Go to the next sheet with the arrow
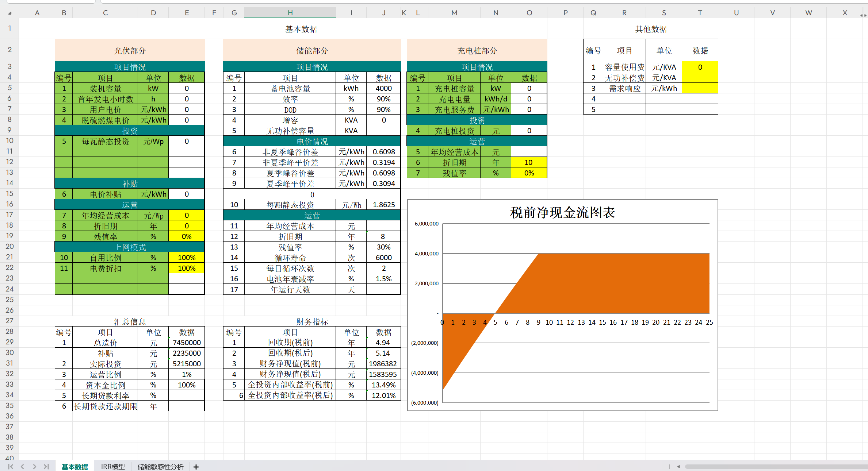Image resolution: width=868 pixels, height=471 pixels. [34, 467]
